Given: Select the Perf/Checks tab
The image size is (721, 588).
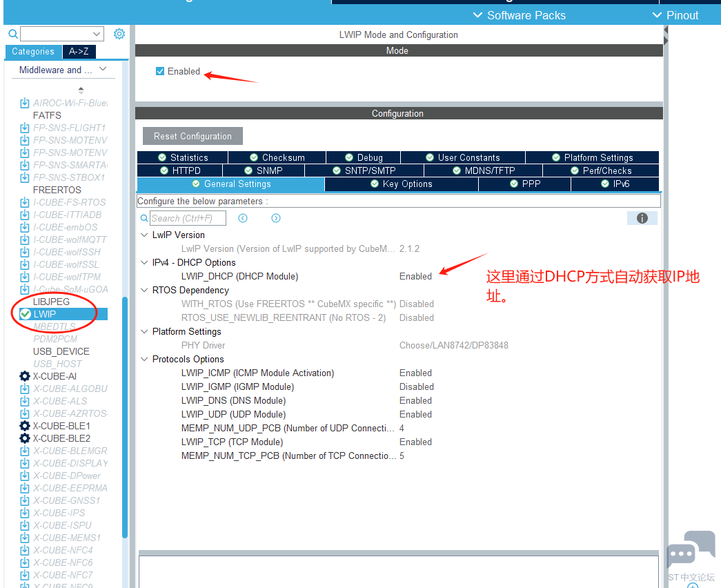Looking at the screenshot, I should tap(601, 170).
